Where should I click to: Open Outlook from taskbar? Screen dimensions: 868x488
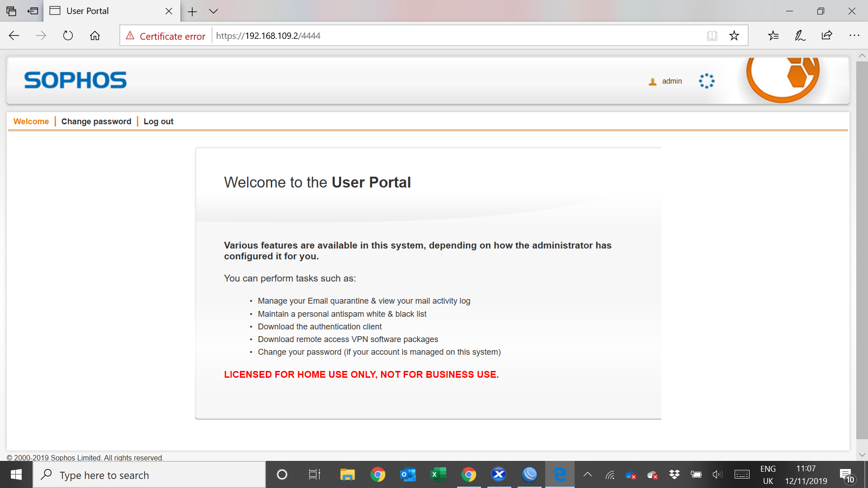point(408,475)
